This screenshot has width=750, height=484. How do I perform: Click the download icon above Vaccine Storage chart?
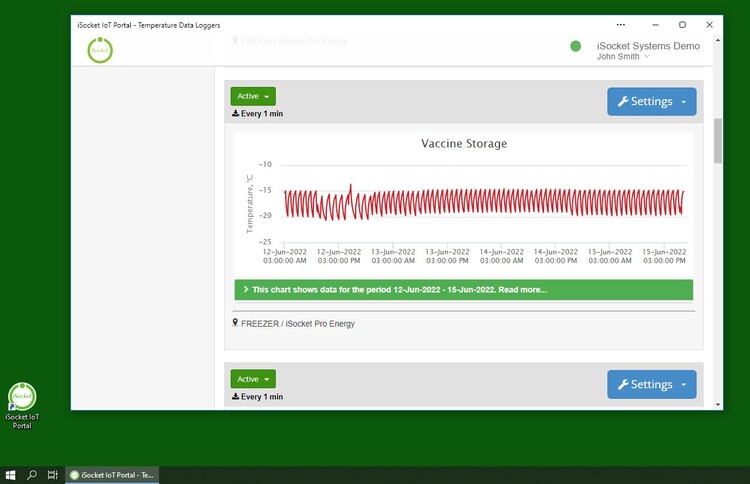click(x=235, y=113)
